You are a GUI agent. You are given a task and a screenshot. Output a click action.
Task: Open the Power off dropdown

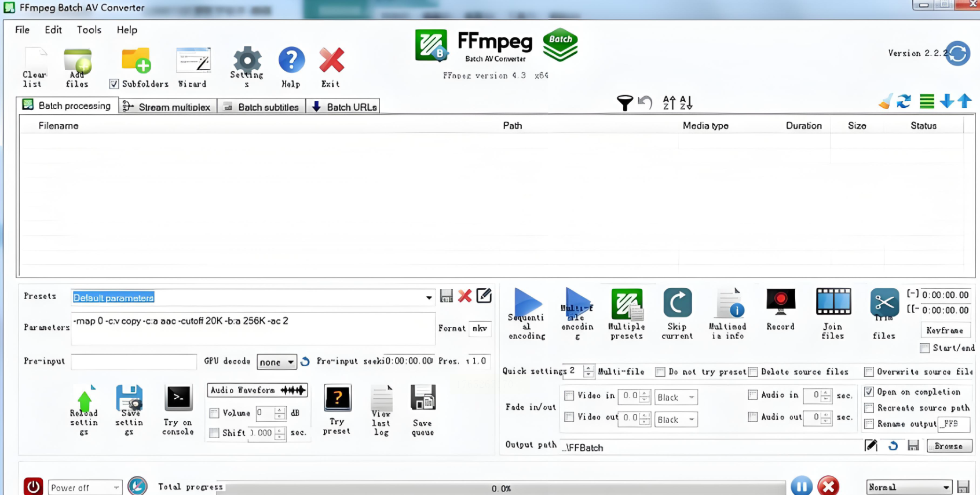coord(85,488)
